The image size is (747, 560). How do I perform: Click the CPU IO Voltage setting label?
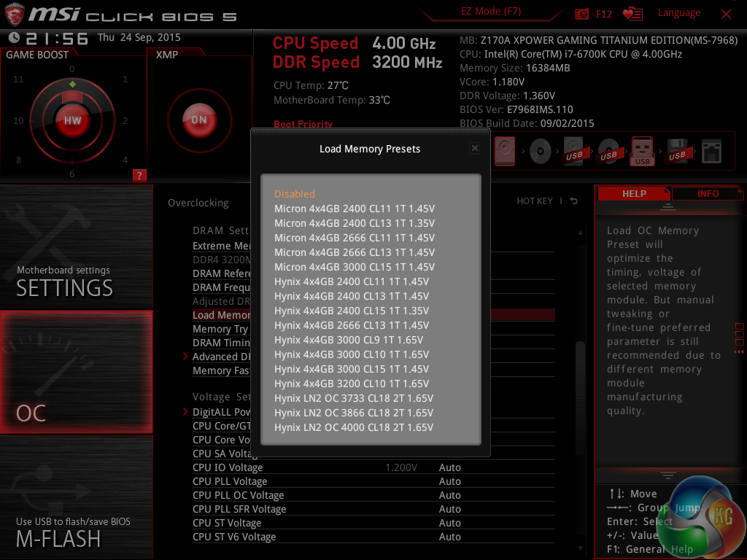point(228,467)
